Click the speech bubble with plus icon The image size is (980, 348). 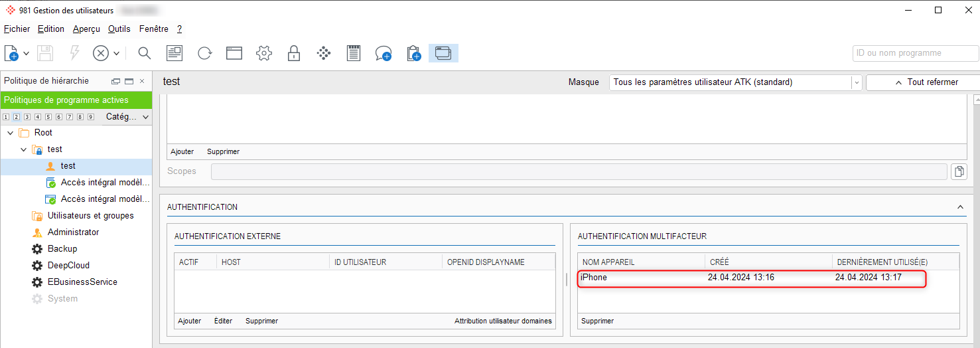pos(383,53)
